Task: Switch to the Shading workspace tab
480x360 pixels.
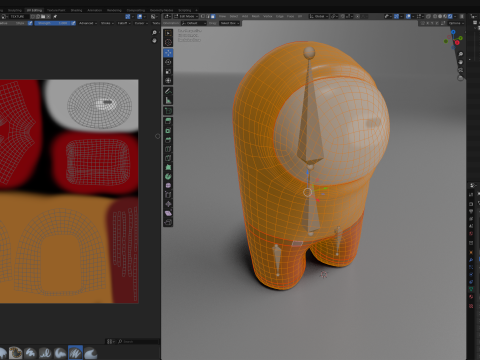Action: click(76, 10)
